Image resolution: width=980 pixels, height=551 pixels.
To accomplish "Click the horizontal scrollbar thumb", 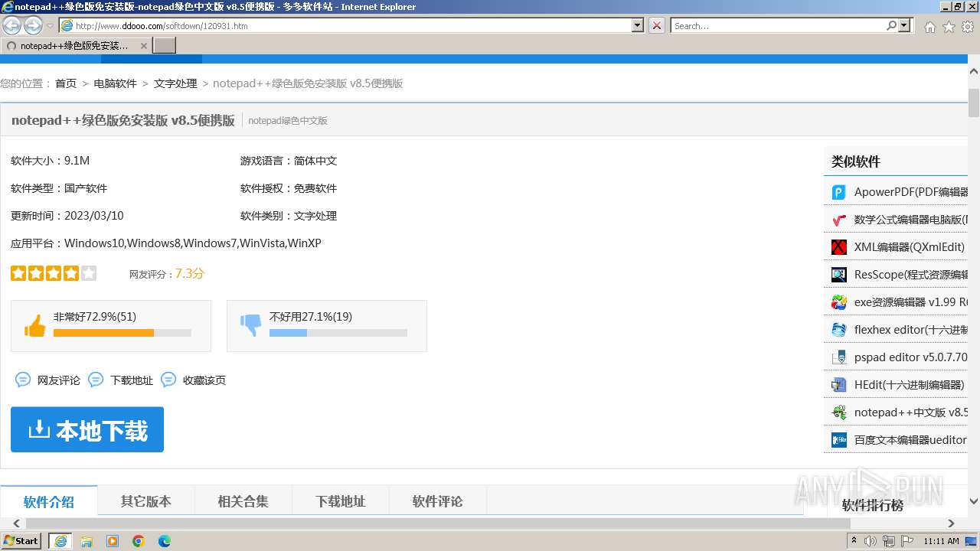I will (438, 523).
